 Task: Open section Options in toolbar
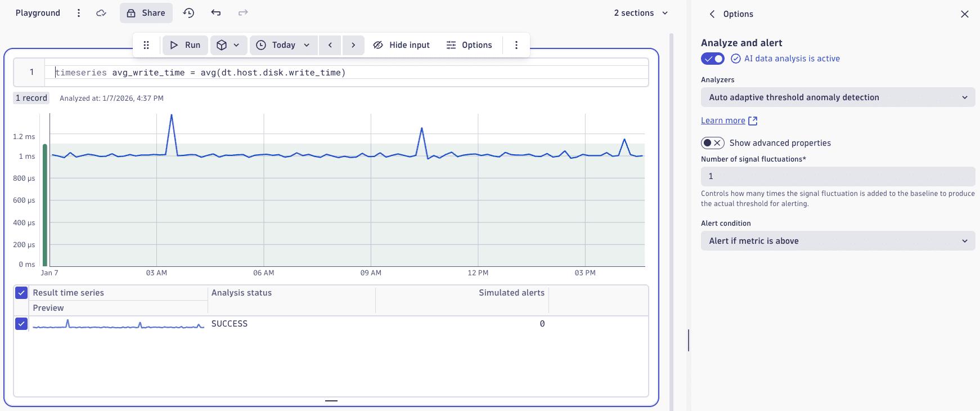click(469, 45)
